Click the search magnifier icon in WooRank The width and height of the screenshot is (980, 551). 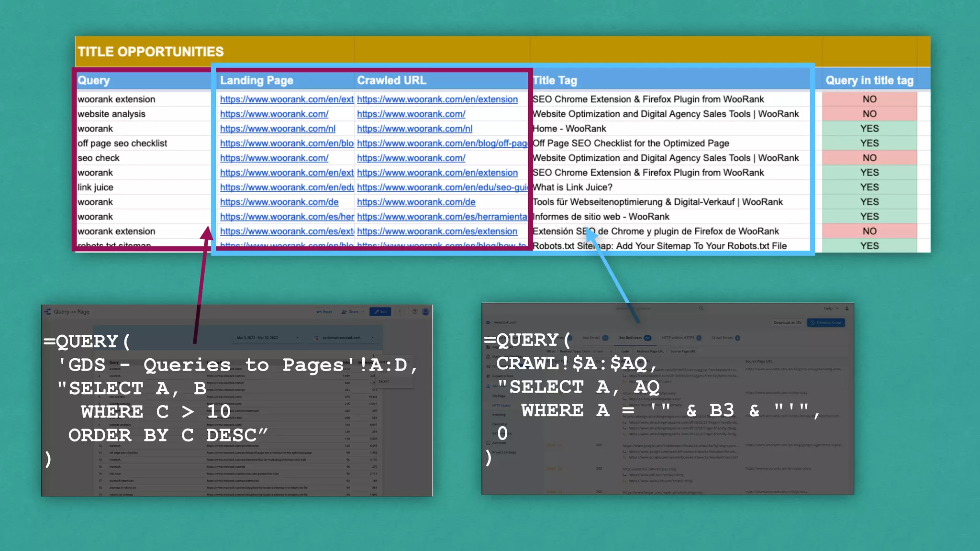[x=701, y=309]
